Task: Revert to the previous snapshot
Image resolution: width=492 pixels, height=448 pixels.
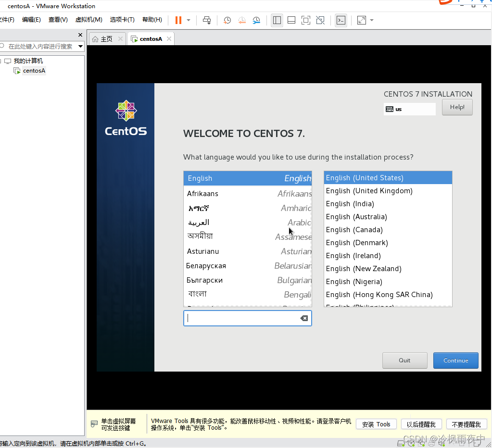Action: (242, 20)
